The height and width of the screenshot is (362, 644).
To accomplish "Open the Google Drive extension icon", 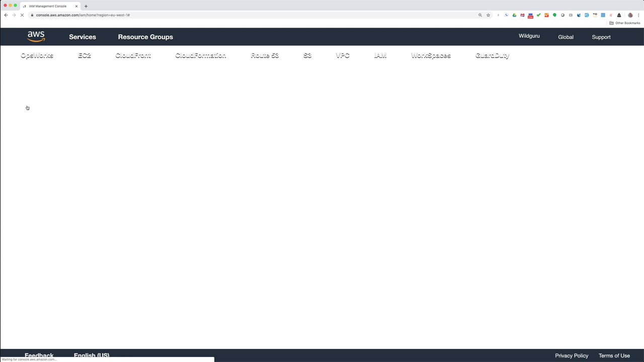I will point(514,15).
